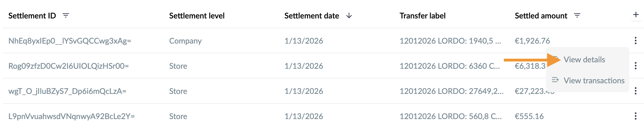Click the Settled amount column header
Screen dimensions: 644x128
pyautogui.click(x=541, y=16)
